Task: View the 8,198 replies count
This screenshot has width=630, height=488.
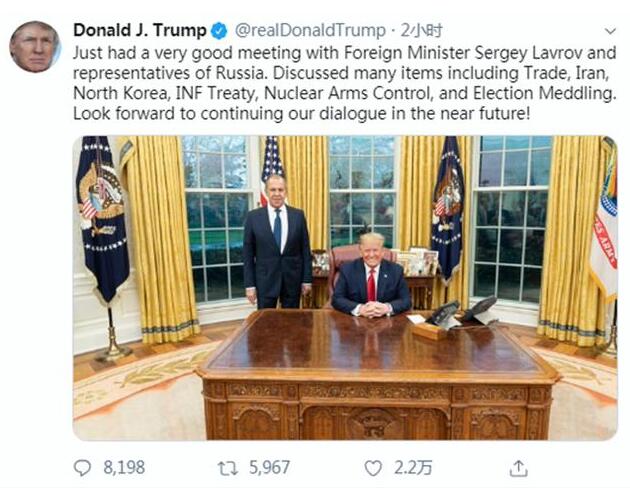Action: 124,468
